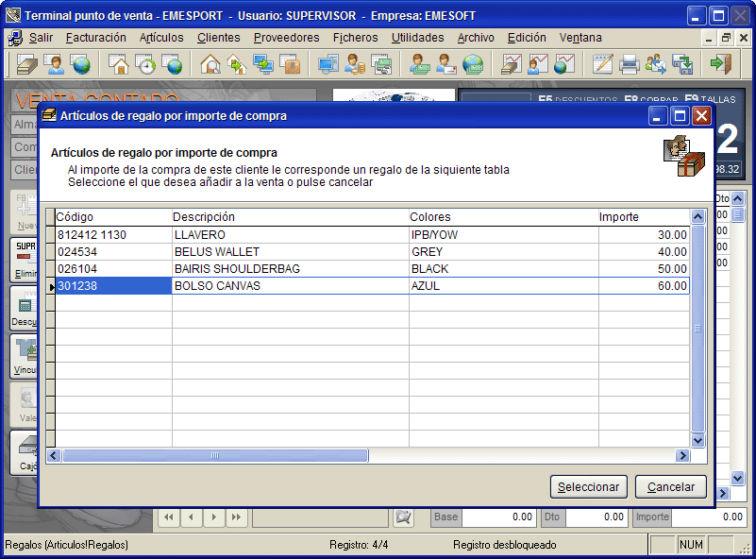This screenshot has width=756, height=559.
Task: Open the Facturación menu
Action: 95,38
